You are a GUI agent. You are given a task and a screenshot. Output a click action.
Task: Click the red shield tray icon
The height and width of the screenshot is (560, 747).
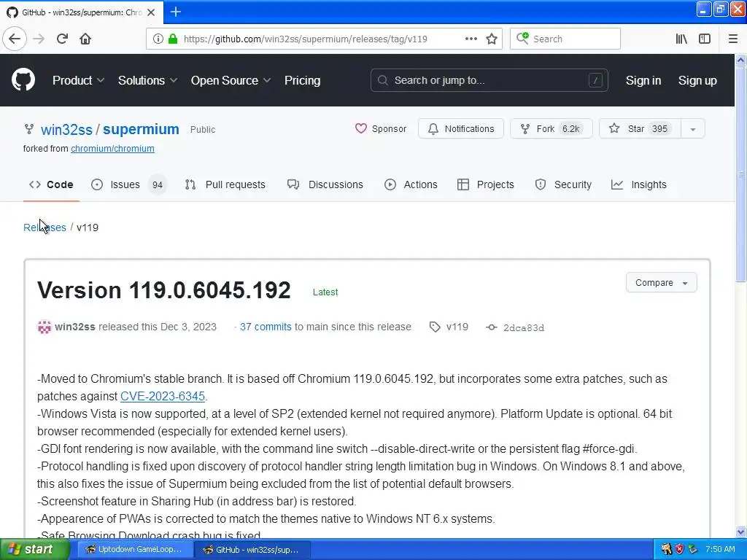[679, 549]
